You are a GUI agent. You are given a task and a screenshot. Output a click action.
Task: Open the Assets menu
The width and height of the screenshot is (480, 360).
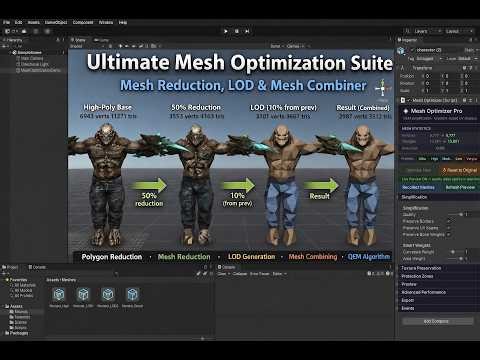[33, 22]
